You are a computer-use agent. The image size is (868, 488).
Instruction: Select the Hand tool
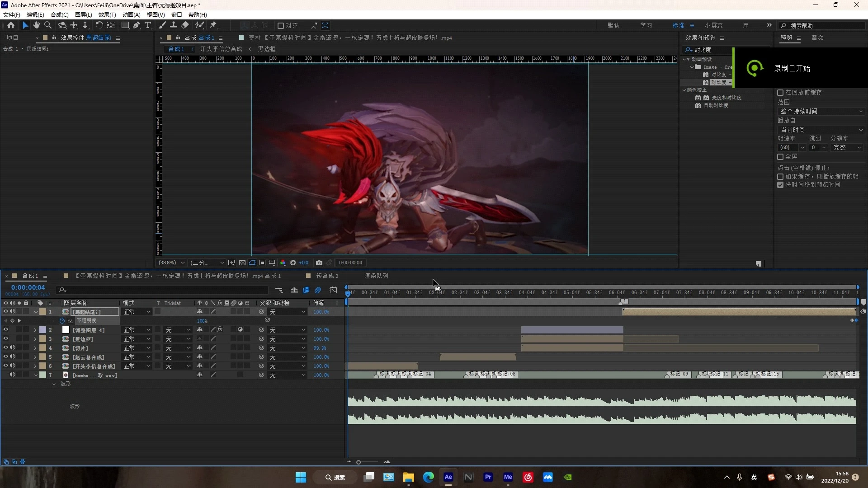(37, 25)
